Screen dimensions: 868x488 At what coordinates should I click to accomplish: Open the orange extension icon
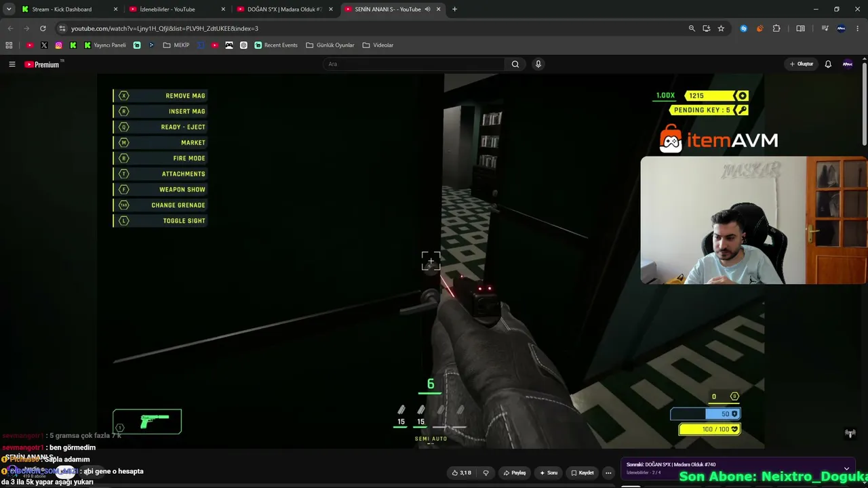pos(759,28)
